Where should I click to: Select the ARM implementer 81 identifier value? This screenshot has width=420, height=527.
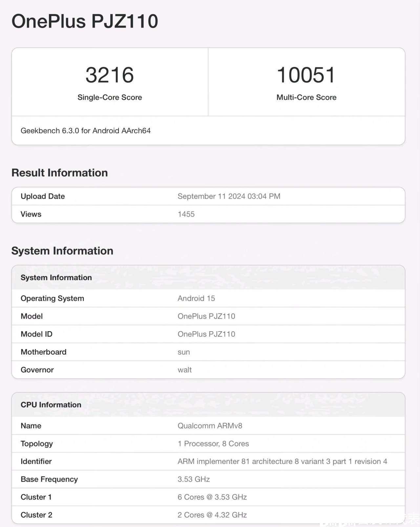283,461
